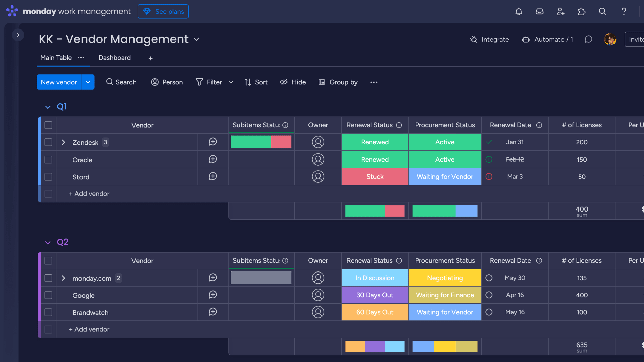Open the board title dropdown chevron
644x362 pixels.
point(196,39)
